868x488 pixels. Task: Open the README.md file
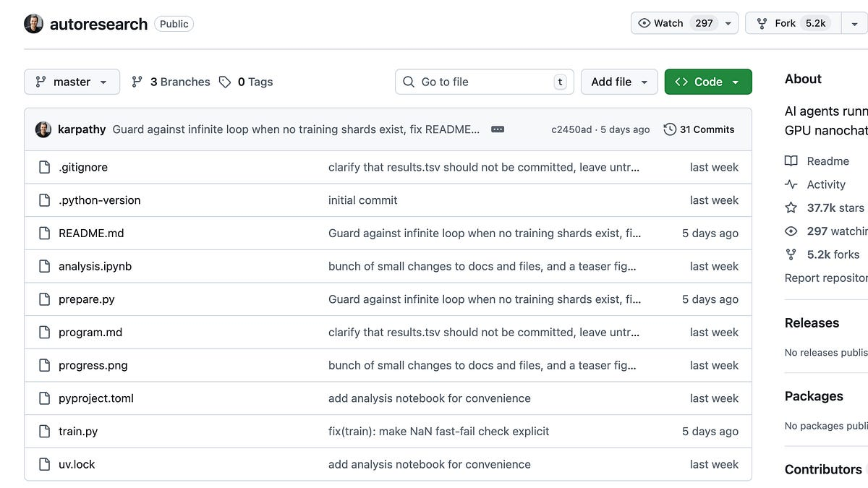(x=91, y=234)
